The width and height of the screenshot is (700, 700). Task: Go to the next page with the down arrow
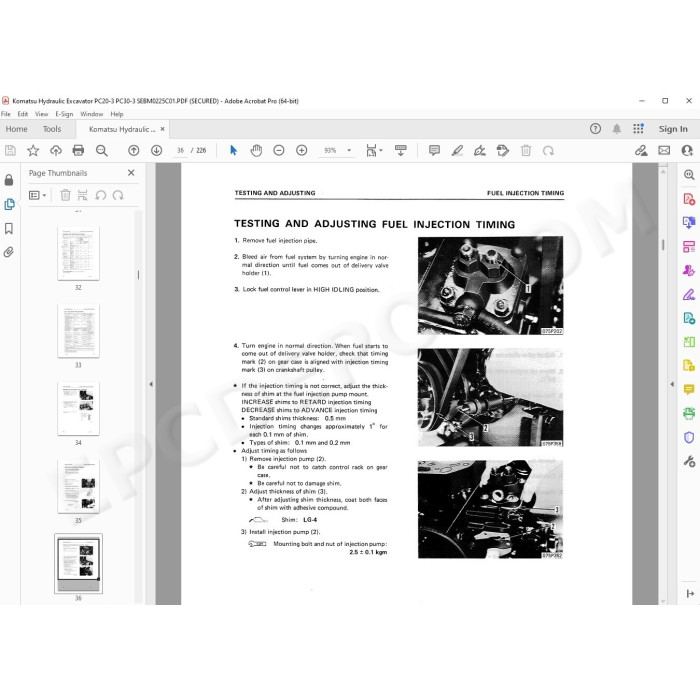click(156, 150)
